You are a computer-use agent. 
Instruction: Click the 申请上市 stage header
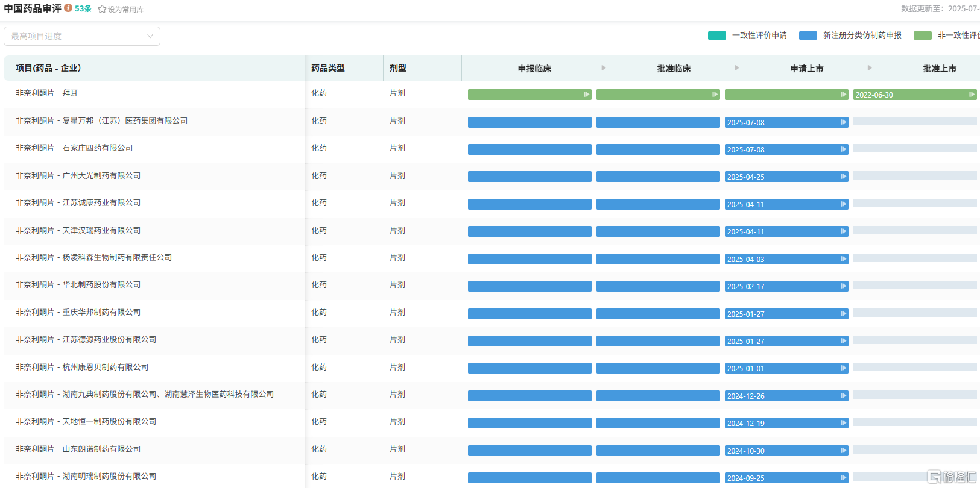(807, 69)
